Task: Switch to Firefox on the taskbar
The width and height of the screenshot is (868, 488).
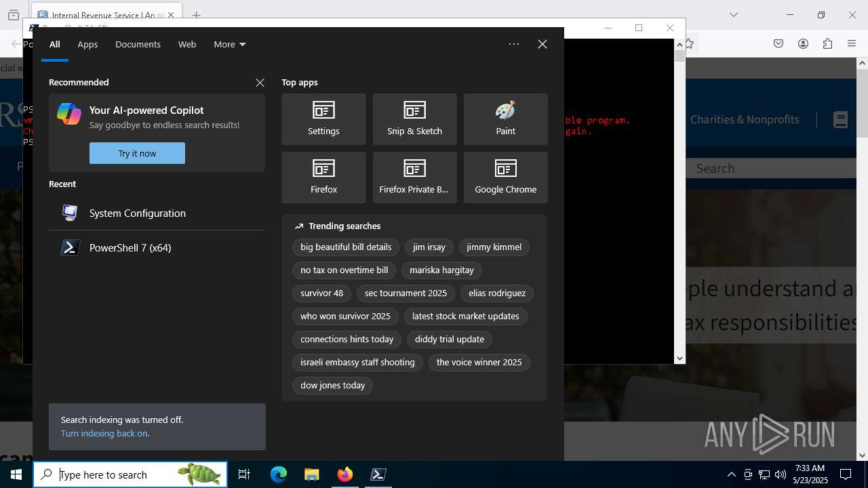Action: coord(344,474)
